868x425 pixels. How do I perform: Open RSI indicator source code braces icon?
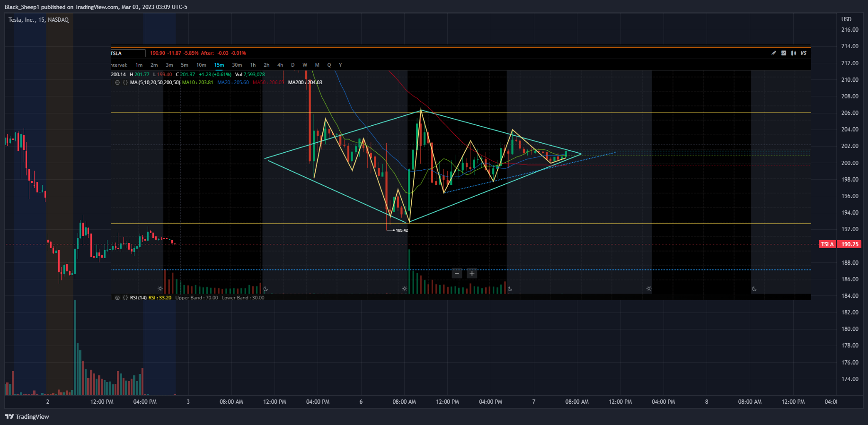[x=125, y=298]
